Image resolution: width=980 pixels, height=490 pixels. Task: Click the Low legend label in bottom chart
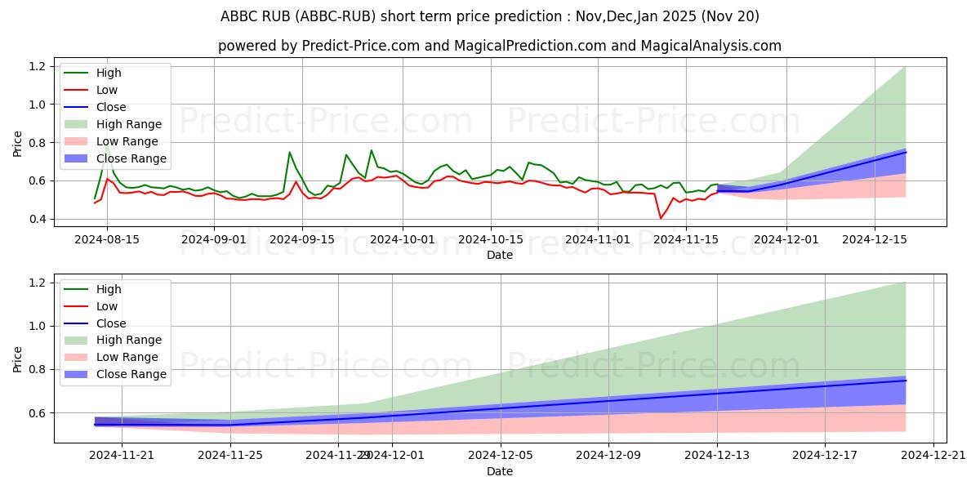[107, 306]
